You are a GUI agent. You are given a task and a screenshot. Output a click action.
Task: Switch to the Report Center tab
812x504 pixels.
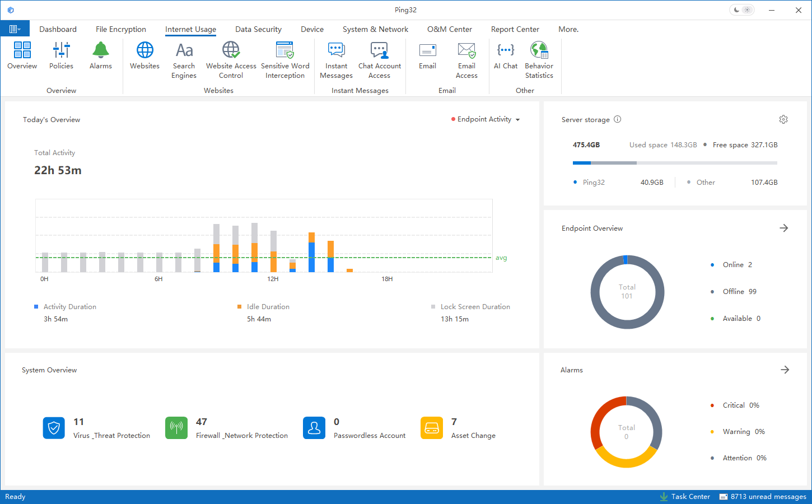(515, 29)
